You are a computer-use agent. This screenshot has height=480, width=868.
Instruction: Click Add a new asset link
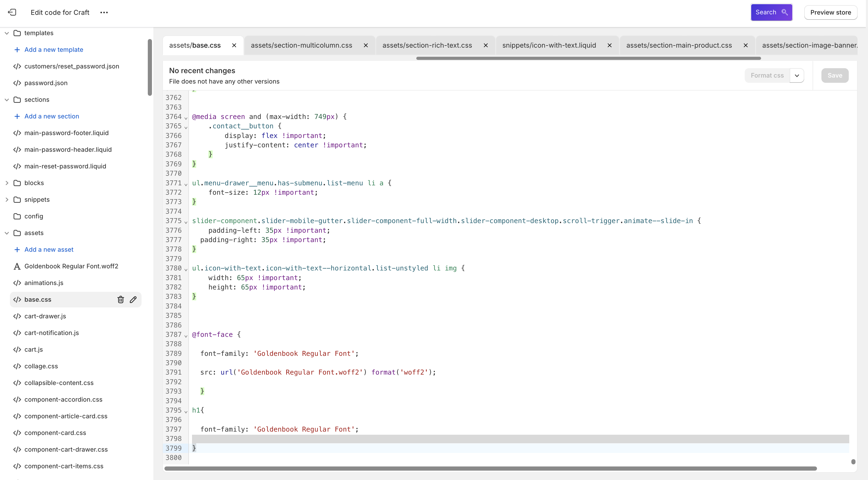pyautogui.click(x=49, y=249)
